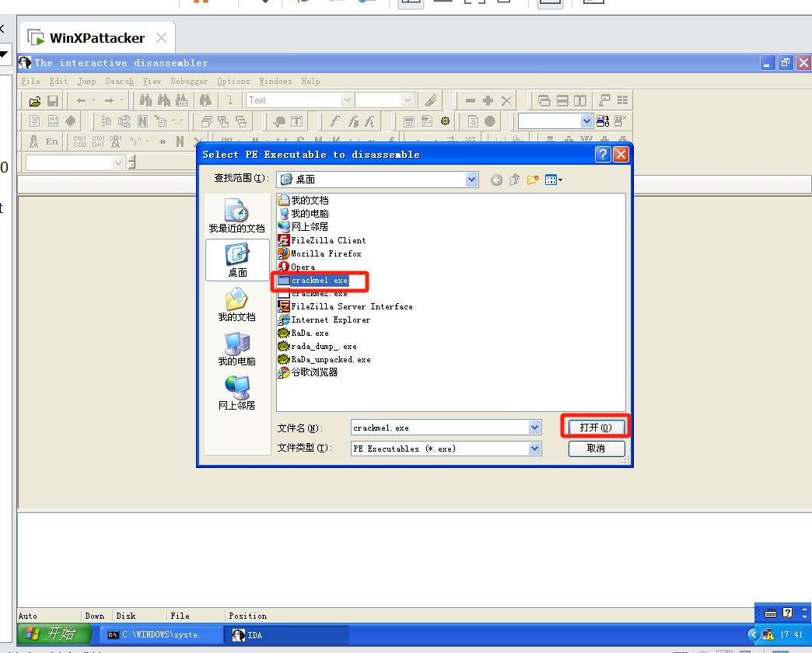
Task: Open the Windows menu
Action: point(275,82)
